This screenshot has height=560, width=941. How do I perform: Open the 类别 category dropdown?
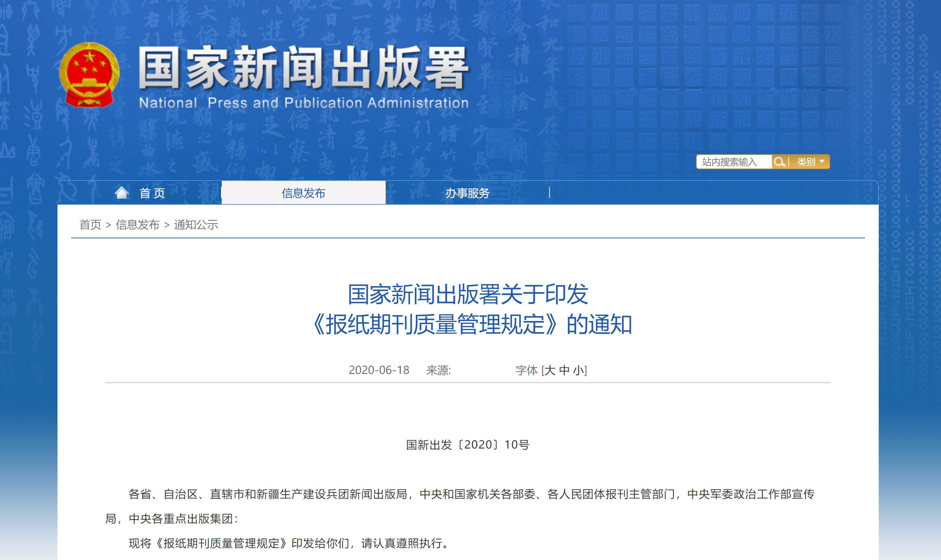810,162
